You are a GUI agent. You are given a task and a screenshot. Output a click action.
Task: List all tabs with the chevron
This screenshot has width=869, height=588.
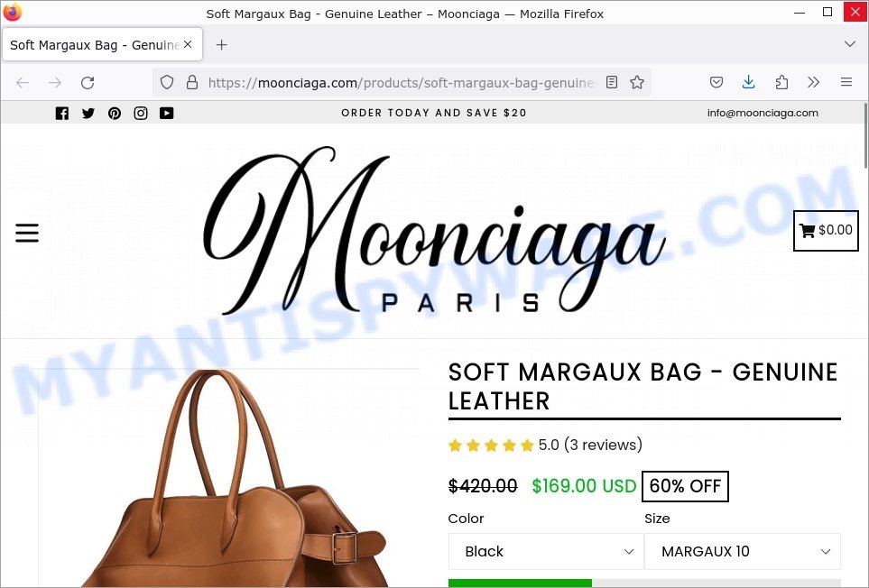click(850, 44)
